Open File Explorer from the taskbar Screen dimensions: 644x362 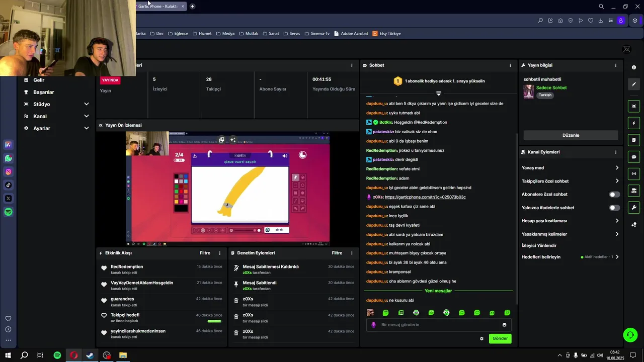pos(123,355)
